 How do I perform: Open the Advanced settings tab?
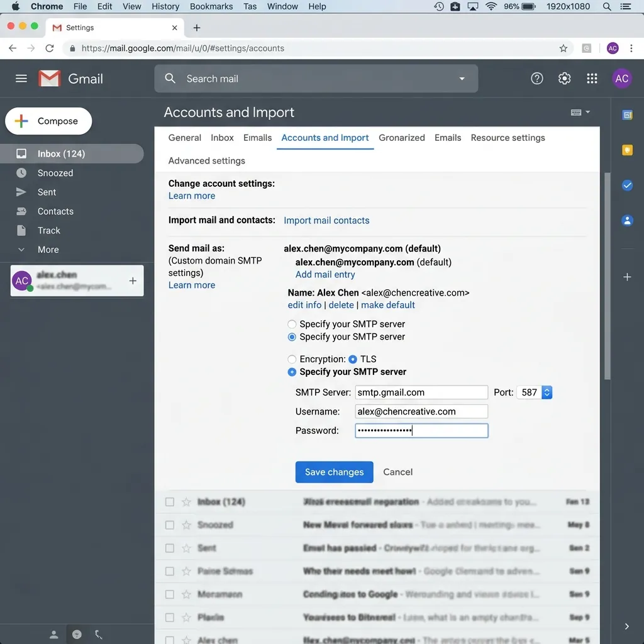click(206, 160)
